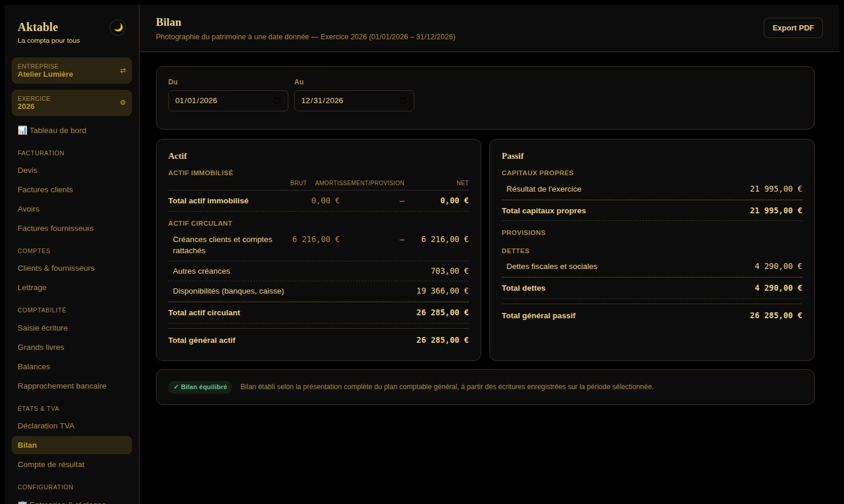Select Grands livres in sidebar
844x504 pixels.
coord(41,348)
